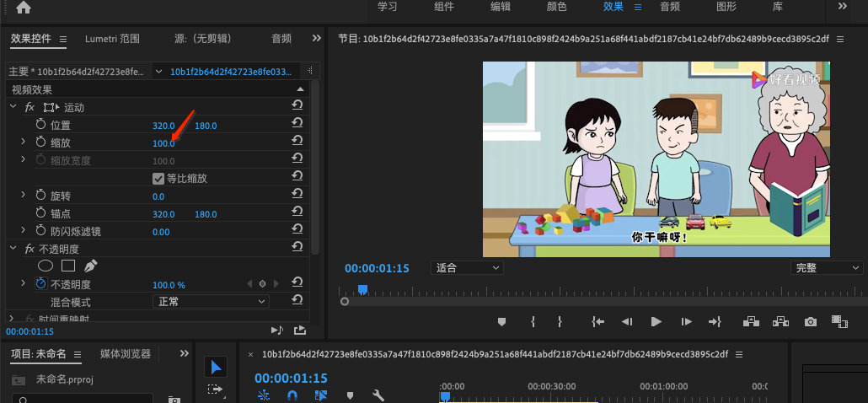
Task: Open the 混合模式 正常 dropdown
Action: coord(211,302)
